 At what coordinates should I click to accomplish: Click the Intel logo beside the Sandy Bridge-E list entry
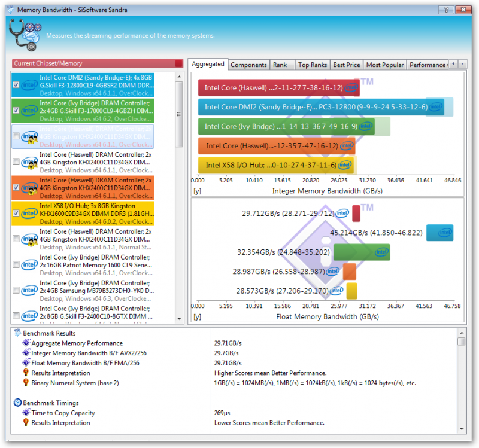pos(29,85)
